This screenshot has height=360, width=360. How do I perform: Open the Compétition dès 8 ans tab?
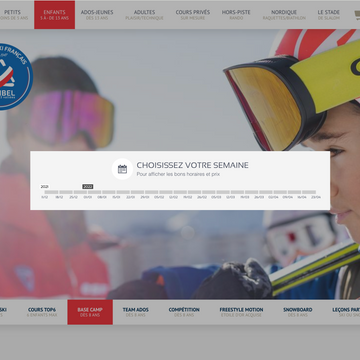click(x=184, y=312)
